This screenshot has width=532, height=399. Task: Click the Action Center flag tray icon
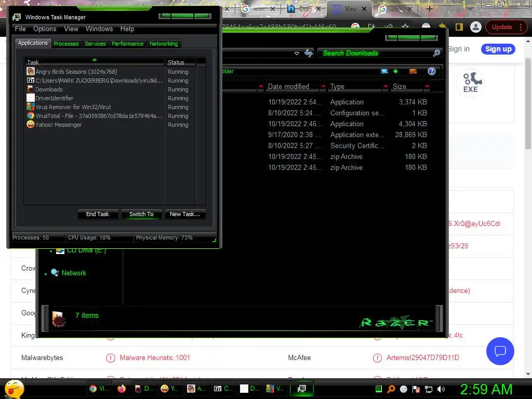point(416,389)
